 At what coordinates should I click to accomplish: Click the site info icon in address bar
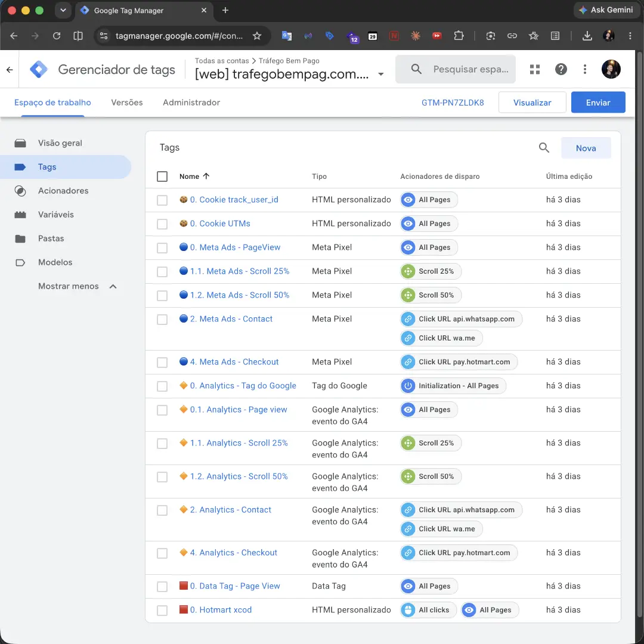coord(104,36)
